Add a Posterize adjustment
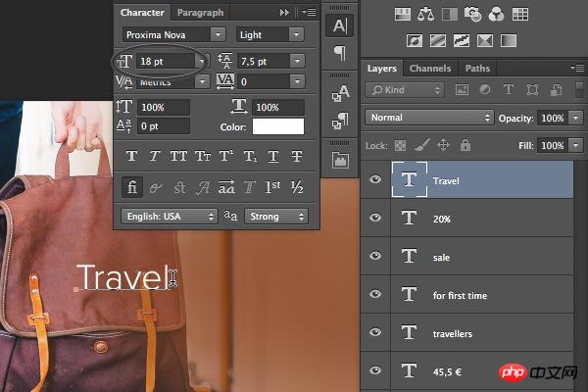This screenshot has width=588, height=392. point(438,40)
